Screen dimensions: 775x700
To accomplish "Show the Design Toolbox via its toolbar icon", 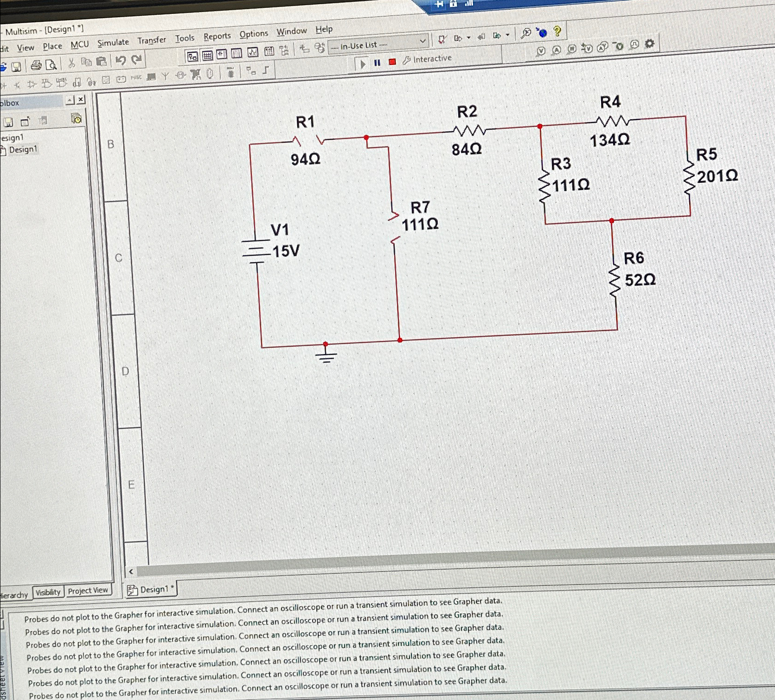I will pyautogui.click(x=192, y=57).
